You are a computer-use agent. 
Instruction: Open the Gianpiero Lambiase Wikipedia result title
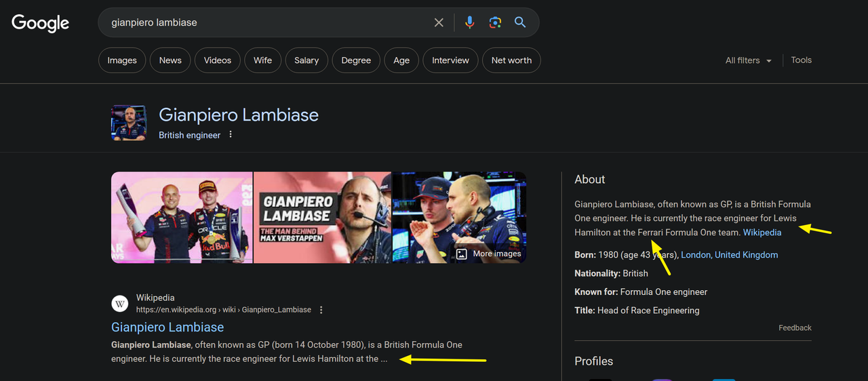(167, 327)
